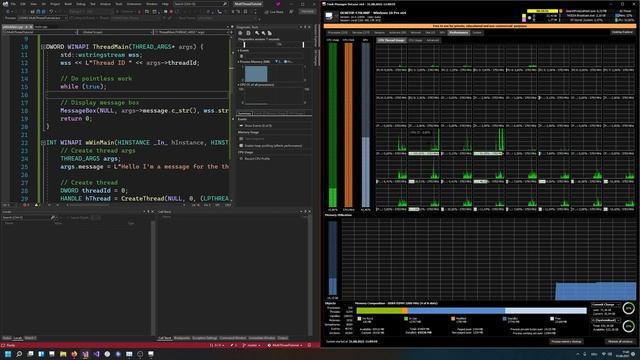Screen dimensions: 640x360
Task: Switch to the Exception Settings tab
Action: 205,338
